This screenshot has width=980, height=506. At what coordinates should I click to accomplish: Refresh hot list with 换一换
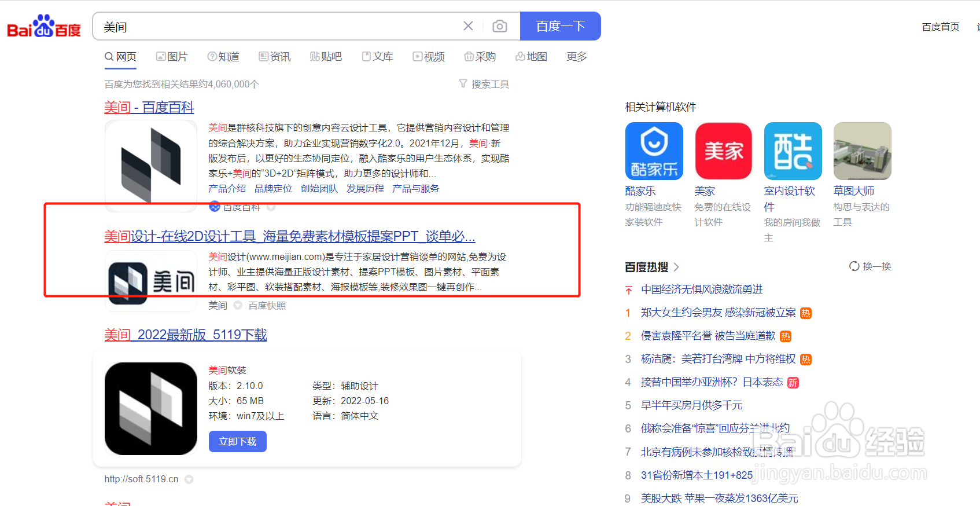click(x=870, y=266)
